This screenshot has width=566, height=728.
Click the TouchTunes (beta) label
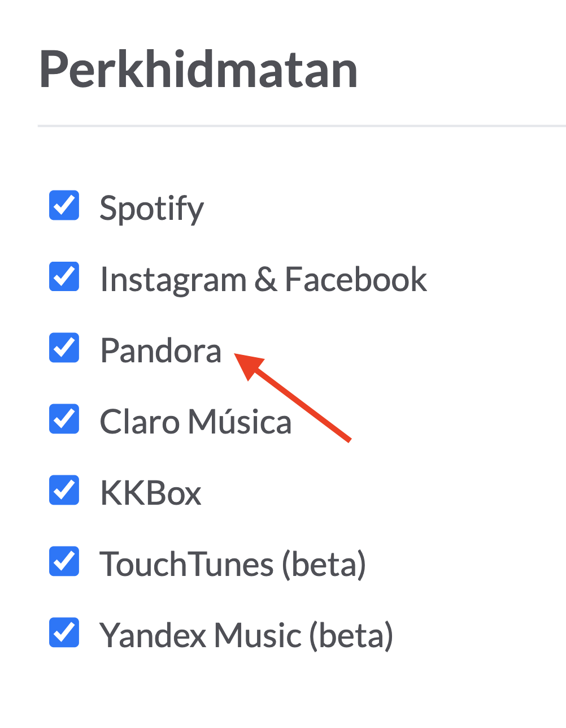tap(233, 564)
